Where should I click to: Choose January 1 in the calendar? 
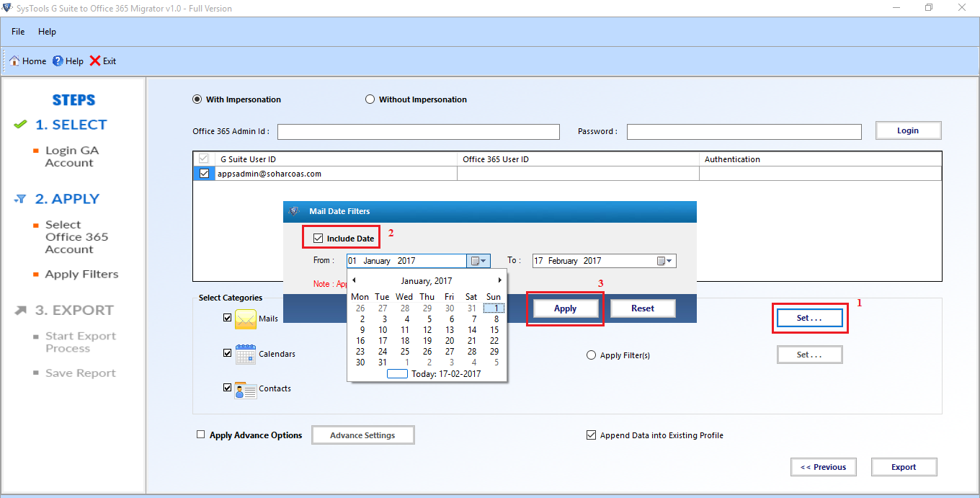(x=494, y=308)
